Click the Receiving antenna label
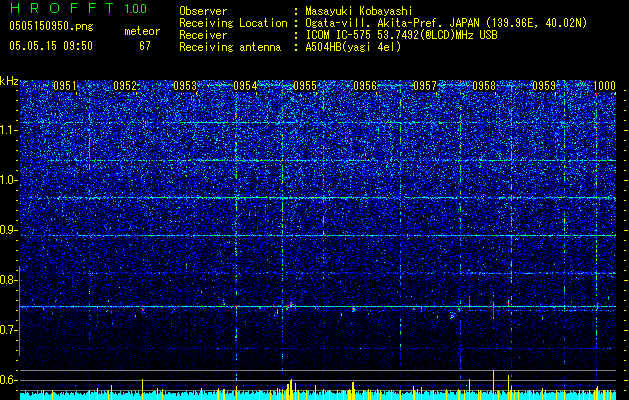The image size is (629, 400). (x=230, y=47)
